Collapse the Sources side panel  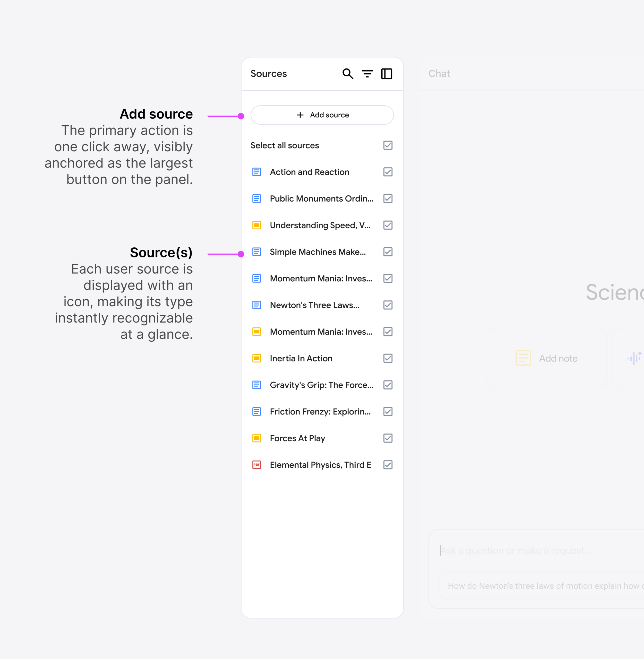tap(387, 74)
